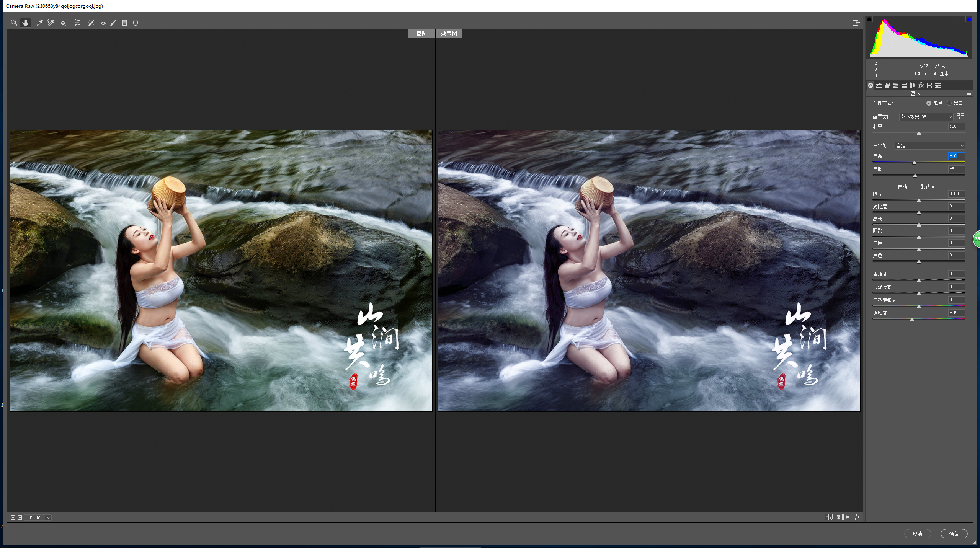This screenshot has width=980, height=548.
Task: Click the 曝光 value field 0.00
Action: pos(956,194)
